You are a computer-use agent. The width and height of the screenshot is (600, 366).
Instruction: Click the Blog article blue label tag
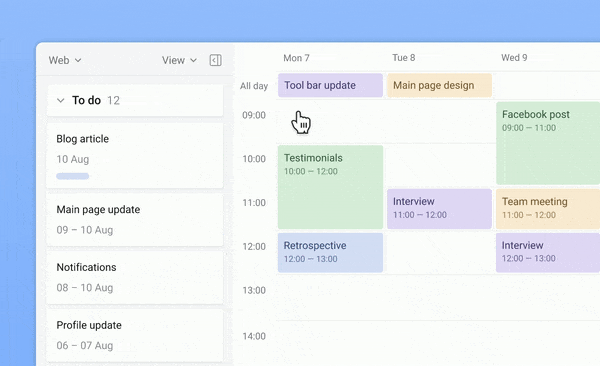coord(73,176)
